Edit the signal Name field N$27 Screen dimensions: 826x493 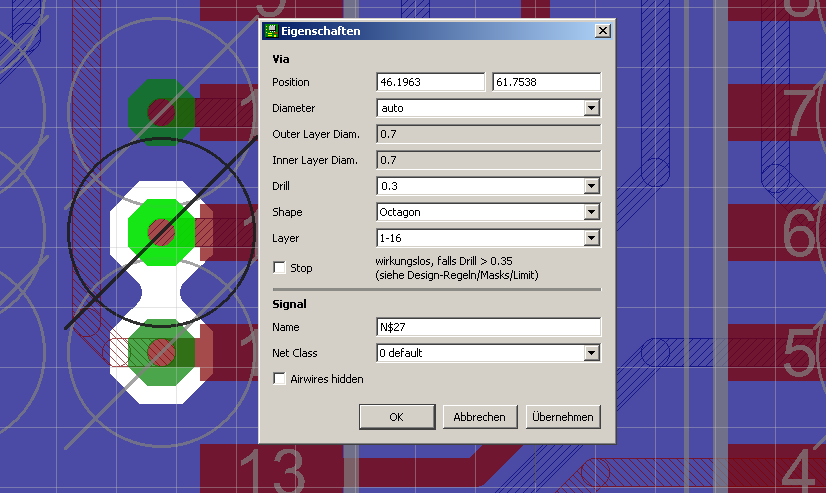coord(488,327)
